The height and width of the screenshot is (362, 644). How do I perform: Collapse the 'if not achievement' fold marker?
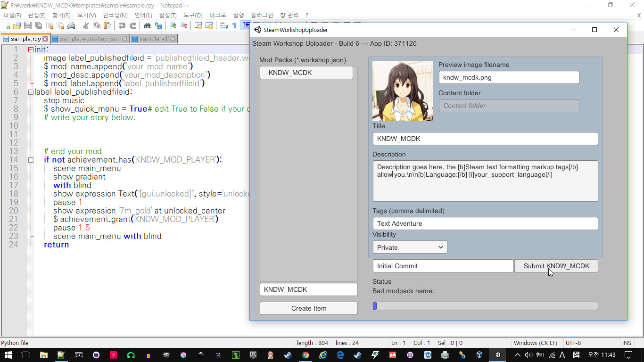click(x=31, y=160)
